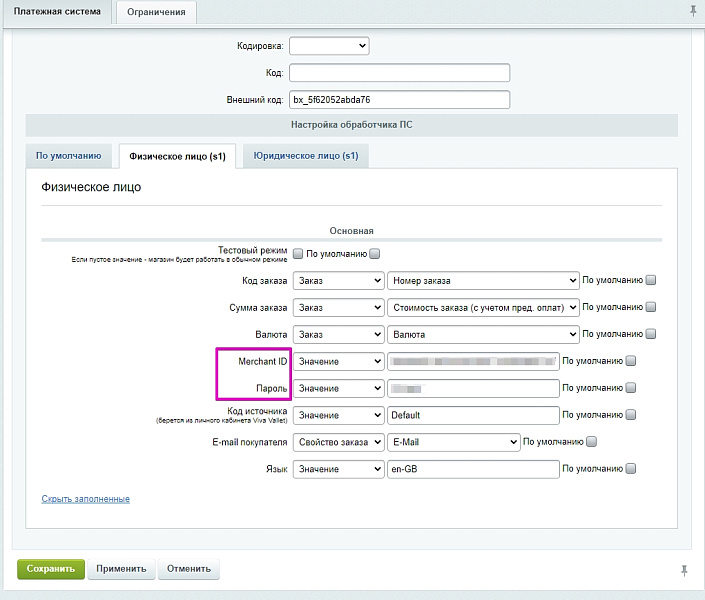Open the Стоимость заказа value dropdown
The image size is (705, 600).
[483, 307]
